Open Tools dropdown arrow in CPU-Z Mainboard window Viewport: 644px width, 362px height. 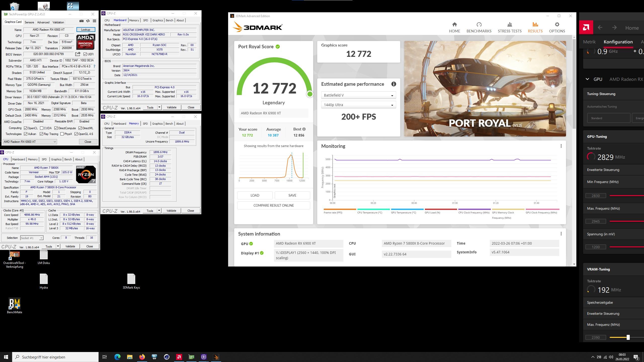tap(159, 107)
